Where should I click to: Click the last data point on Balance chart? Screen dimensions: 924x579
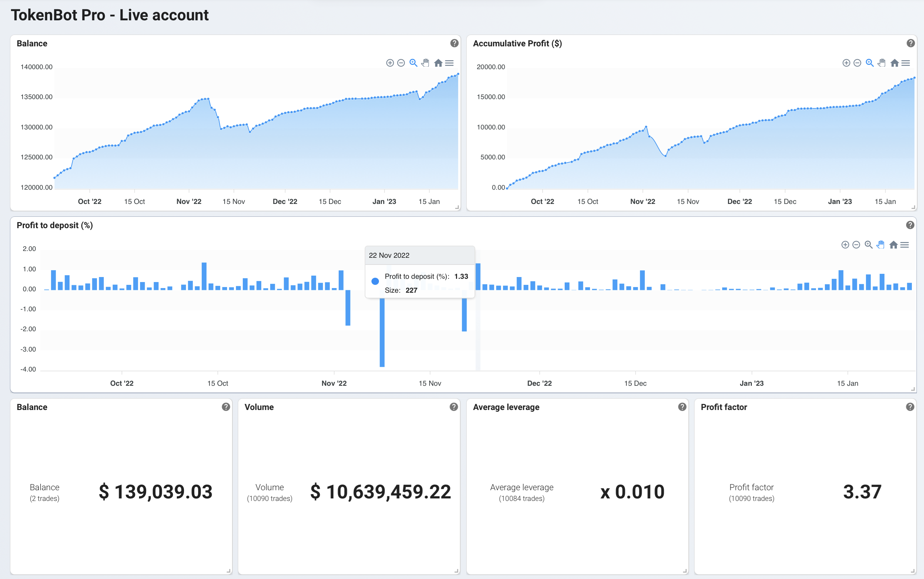coord(458,74)
